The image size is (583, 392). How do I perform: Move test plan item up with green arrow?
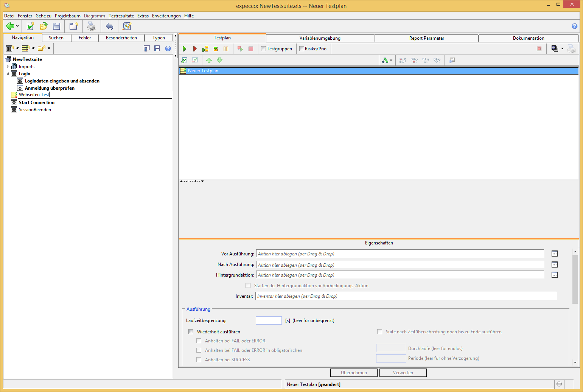(x=209, y=60)
